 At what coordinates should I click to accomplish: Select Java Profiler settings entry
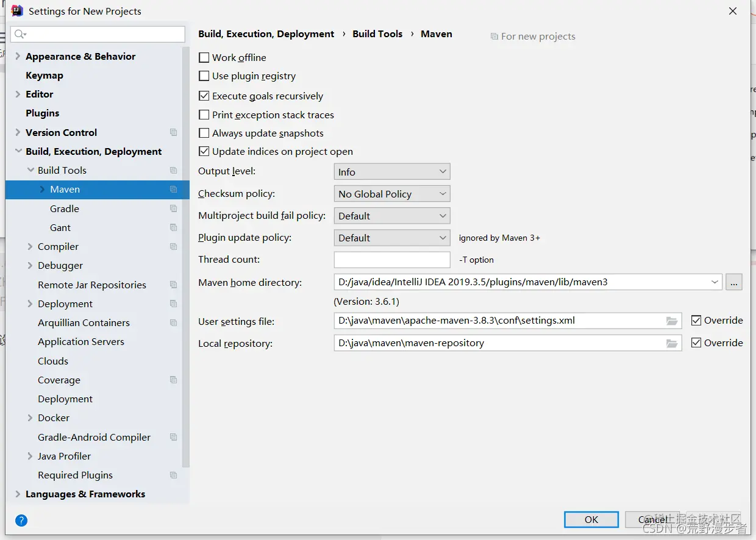64,456
